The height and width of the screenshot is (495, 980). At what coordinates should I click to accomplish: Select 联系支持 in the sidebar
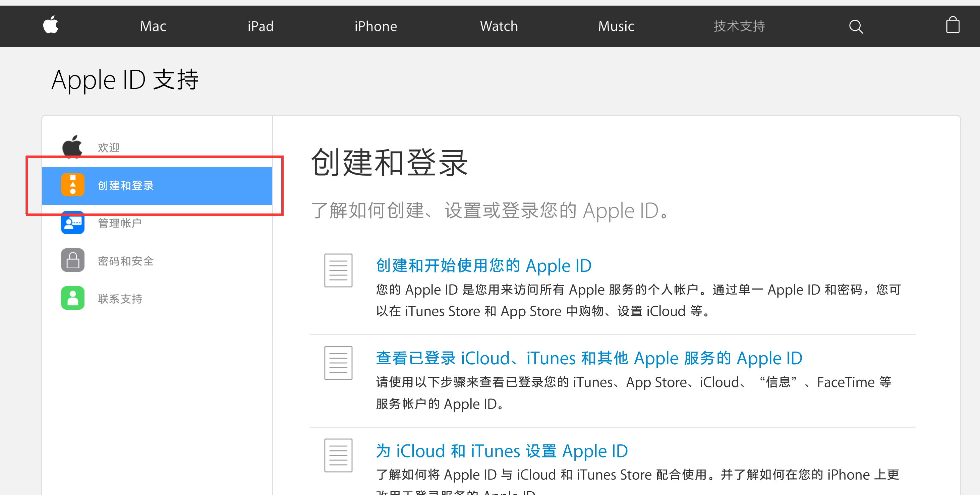pos(120,299)
